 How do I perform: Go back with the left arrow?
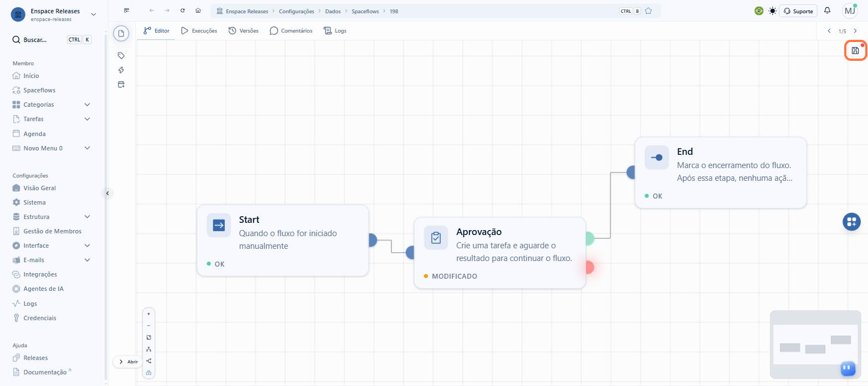coord(152,11)
